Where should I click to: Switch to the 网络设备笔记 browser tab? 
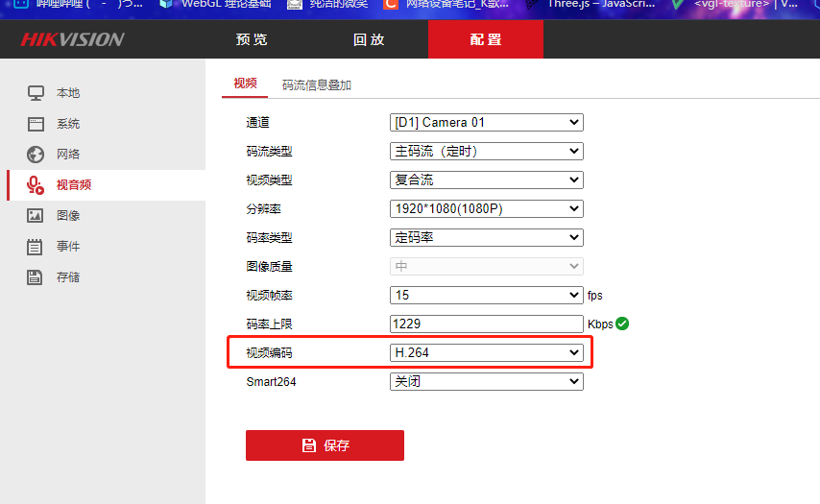pyautogui.click(x=446, y=4)
